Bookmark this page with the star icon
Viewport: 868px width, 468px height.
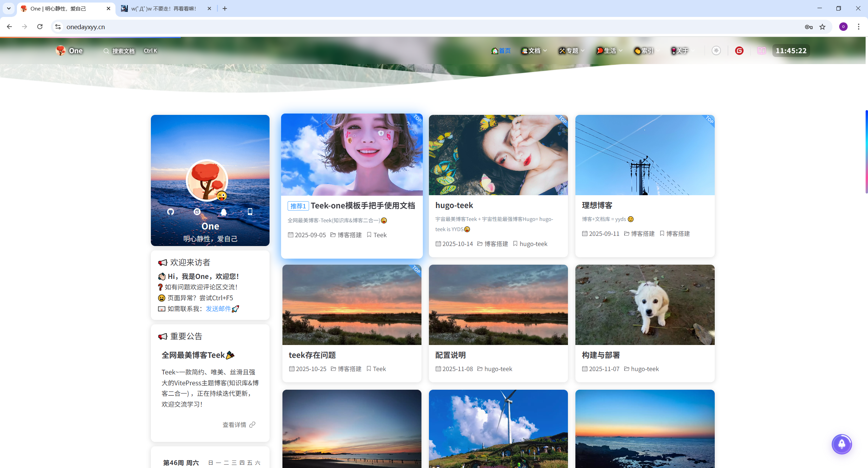pos(823,27)
